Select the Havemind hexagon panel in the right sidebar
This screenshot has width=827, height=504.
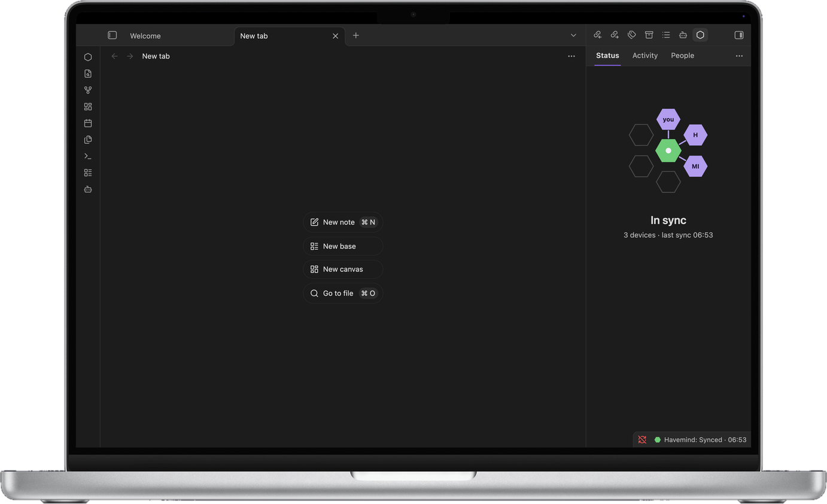coord(700,35)
